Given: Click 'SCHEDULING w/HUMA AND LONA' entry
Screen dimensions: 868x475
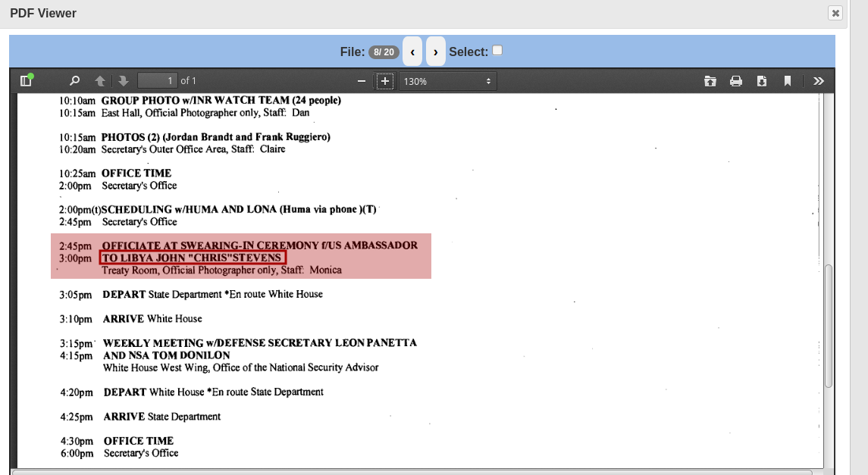Looking at the screenshot, I should (239, 209).
